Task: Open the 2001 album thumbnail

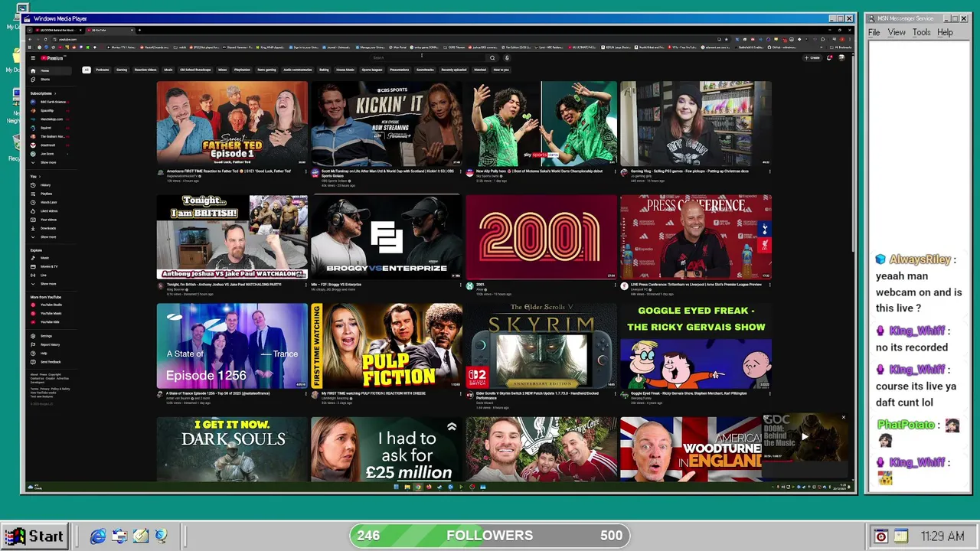Action: [541, 236]
